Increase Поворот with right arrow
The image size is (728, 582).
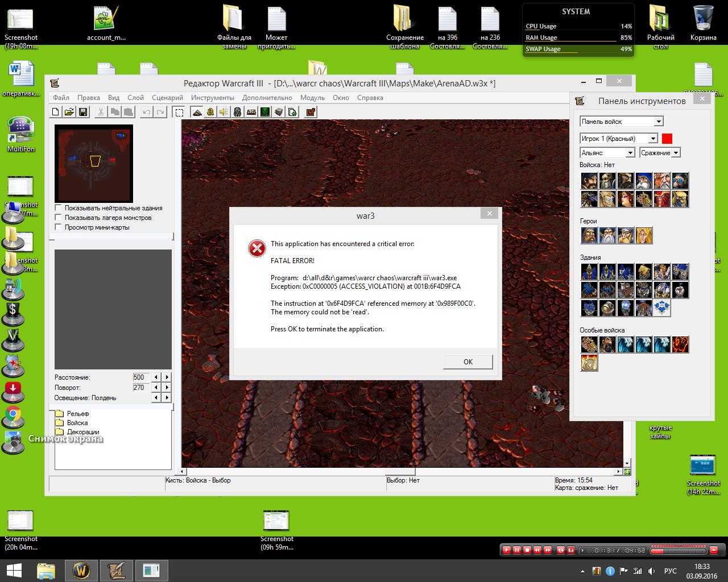(x=167, y=387)
